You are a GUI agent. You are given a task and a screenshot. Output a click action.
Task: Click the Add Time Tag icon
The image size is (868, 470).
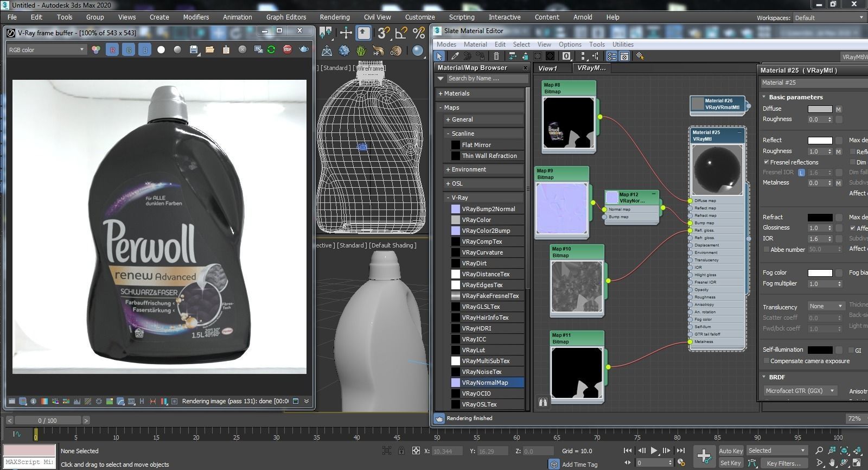coord(554,464)
